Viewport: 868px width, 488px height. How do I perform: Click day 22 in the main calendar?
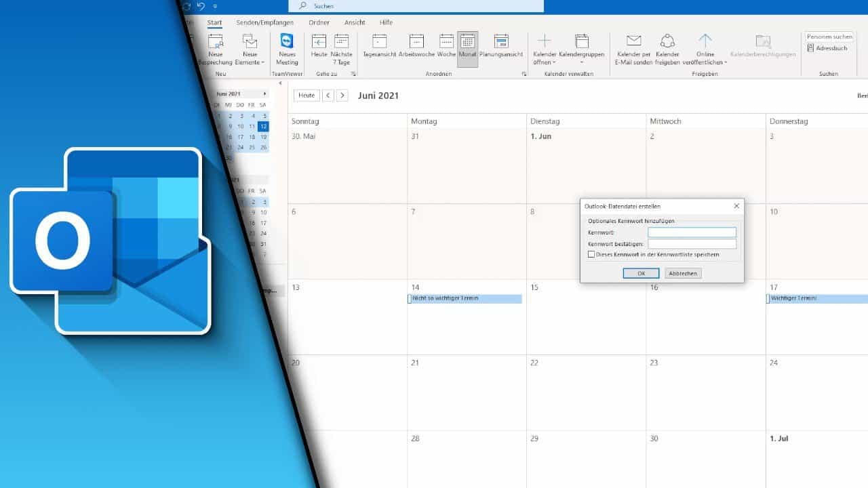[586, 393]
